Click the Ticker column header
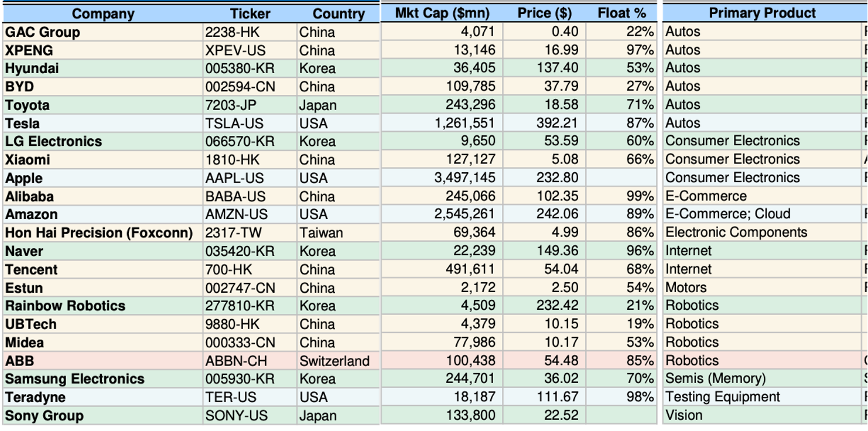 tap(250, 13)
